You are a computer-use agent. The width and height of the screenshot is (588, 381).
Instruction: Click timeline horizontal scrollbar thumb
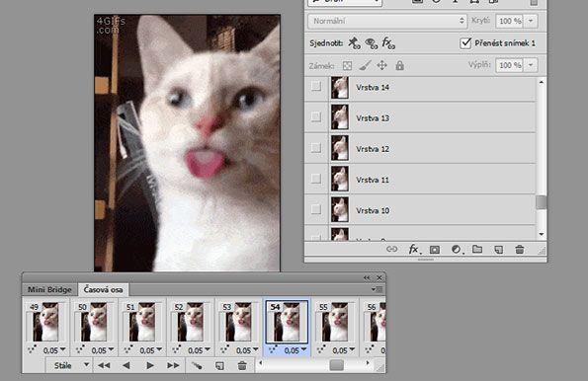pyautogui.click(x=336, y=365)
